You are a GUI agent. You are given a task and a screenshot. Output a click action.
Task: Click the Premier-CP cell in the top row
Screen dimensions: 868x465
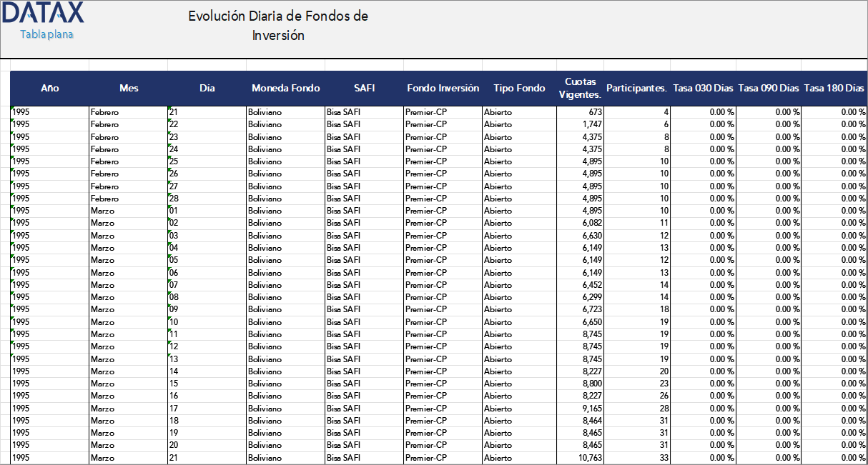point(427,112)
